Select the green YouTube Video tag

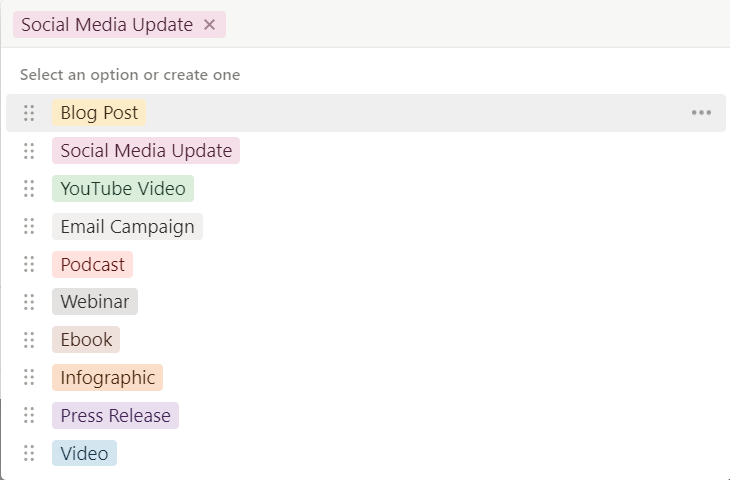pos(123,189)
